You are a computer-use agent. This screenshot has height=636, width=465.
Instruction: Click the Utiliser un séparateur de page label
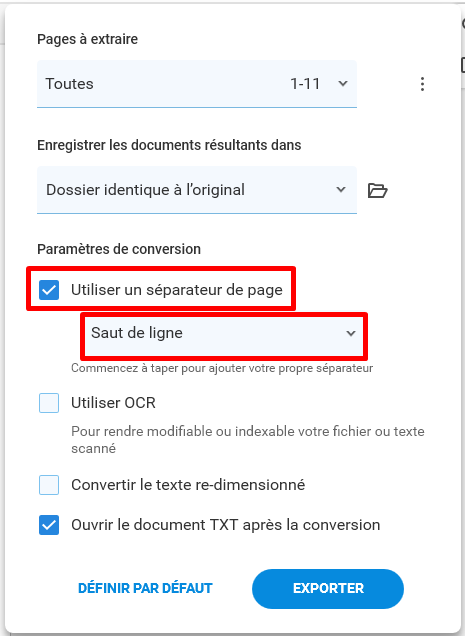[x=177, y=290]
